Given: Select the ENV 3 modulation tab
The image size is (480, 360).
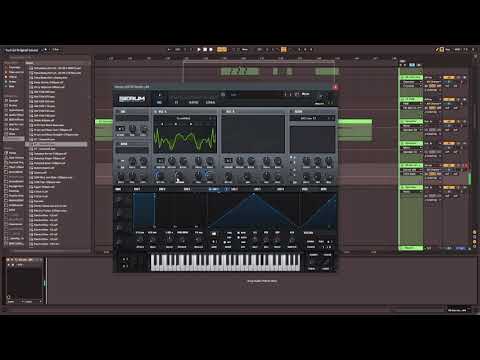Looking at the screenshot, I should pyautogui.click(x=187, y=189).
